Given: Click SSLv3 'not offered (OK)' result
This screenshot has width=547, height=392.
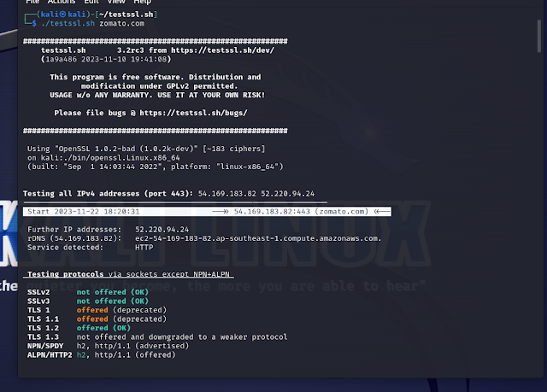Looking at the screenshot, I should [x=113, y=301].
